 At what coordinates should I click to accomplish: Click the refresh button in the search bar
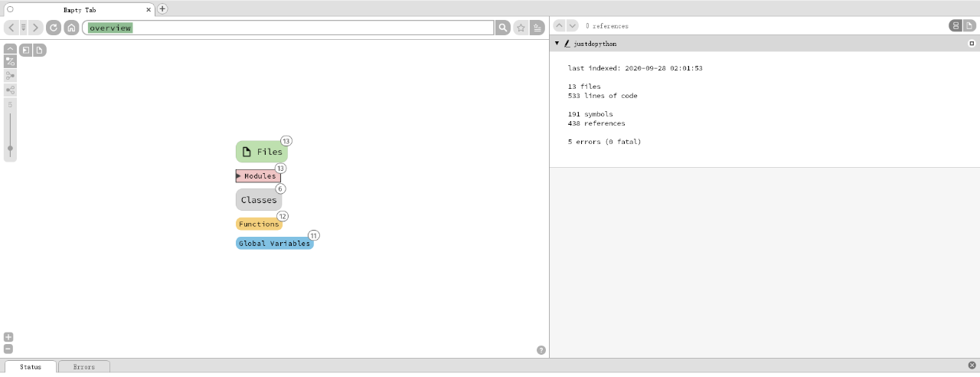(54, 28)
